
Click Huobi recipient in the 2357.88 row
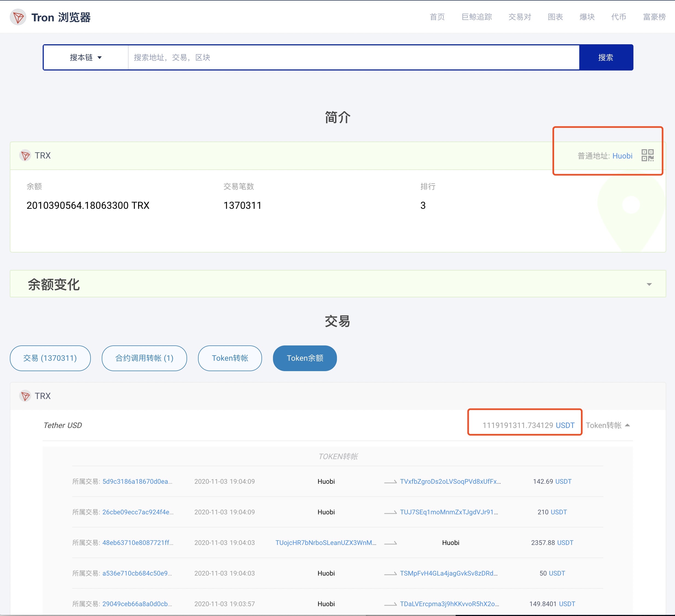[451, 543]
